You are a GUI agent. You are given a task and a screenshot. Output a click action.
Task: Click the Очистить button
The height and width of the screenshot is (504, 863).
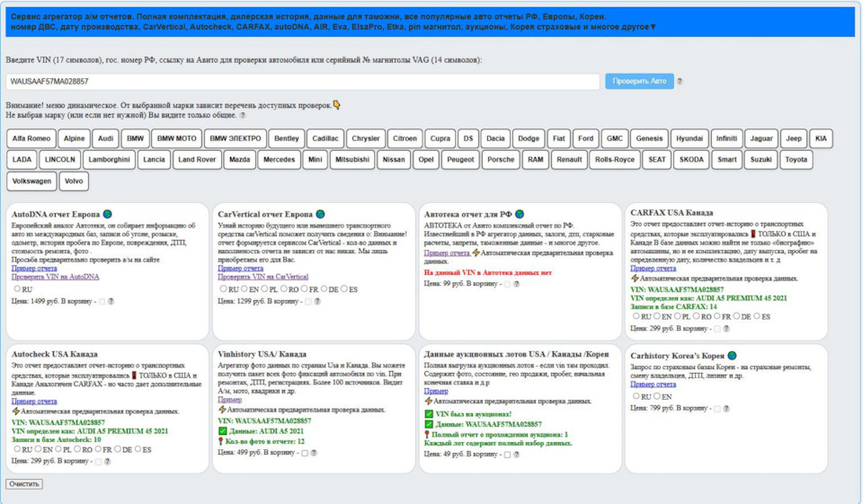click(x=24, y=484)
